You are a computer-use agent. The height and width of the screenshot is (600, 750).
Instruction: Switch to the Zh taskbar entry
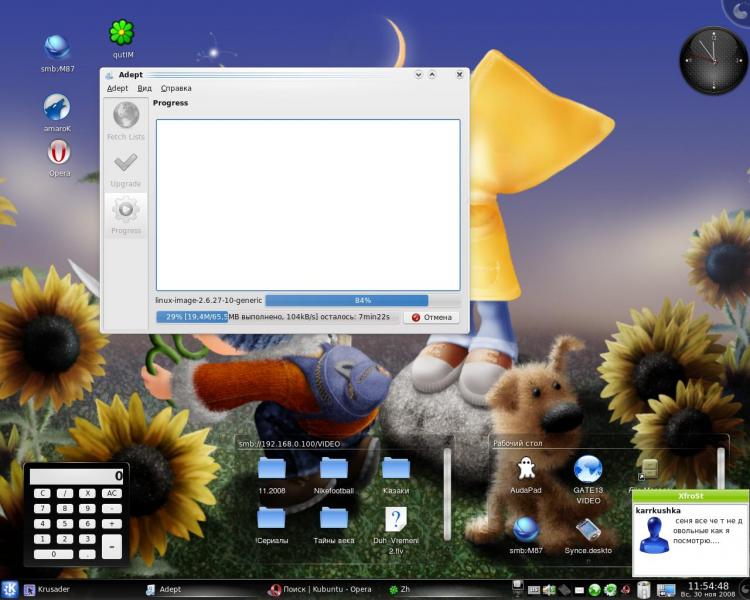(x=400, y=589)
